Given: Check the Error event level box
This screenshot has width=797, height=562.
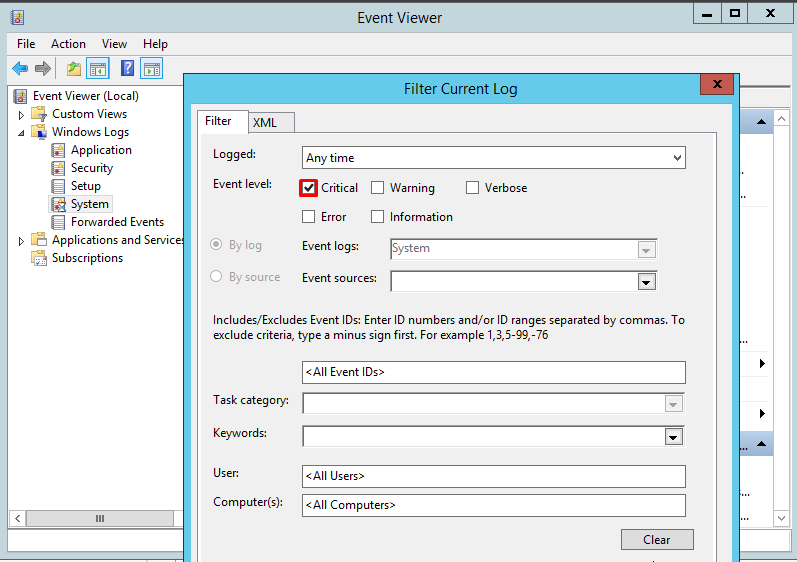Looking at the screenshot, I should [308, 217].
